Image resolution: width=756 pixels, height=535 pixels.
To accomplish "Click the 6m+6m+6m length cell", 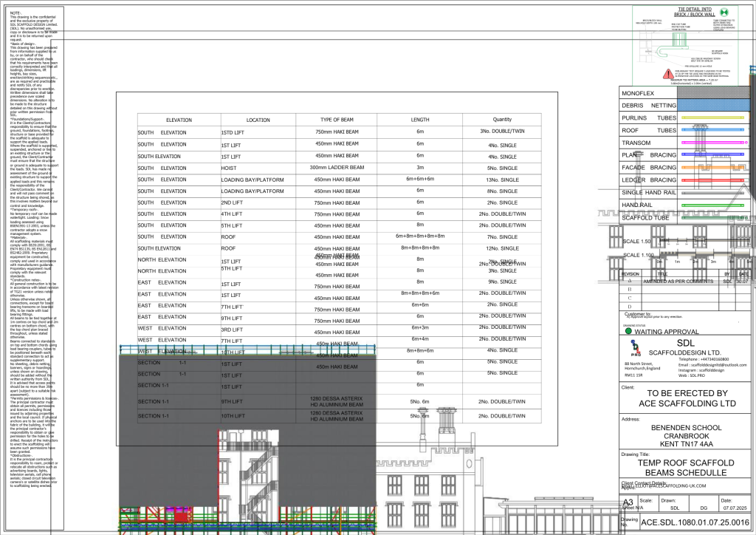I will point(420,179).
